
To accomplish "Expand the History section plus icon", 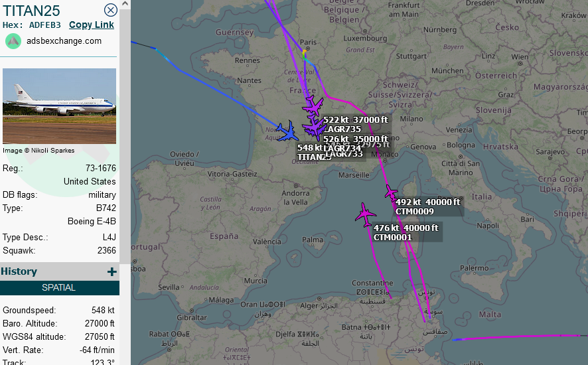I will pos(111,271).
